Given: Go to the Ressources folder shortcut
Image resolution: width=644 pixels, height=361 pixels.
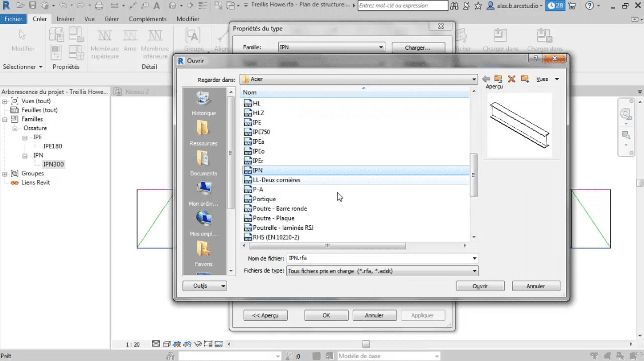Looking at the screenshot, I should click(204, 133).
